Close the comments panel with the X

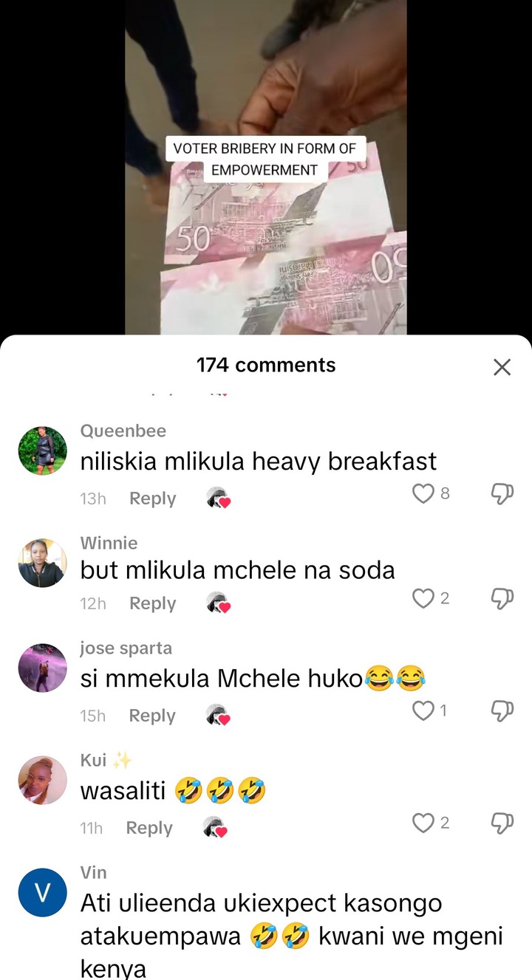(x=502, y=367)
